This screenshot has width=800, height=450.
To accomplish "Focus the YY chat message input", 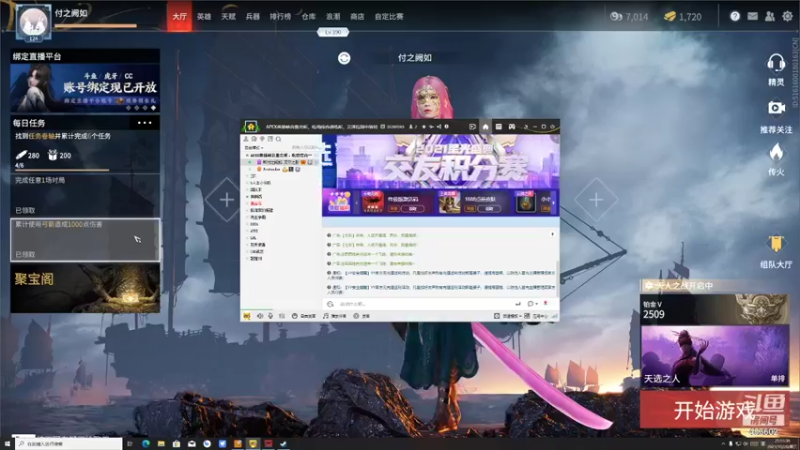I will click(425, 304).
